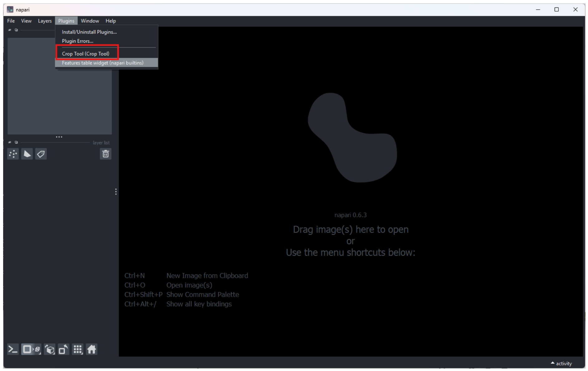Open the napari IPython console

tap(13, 349)
